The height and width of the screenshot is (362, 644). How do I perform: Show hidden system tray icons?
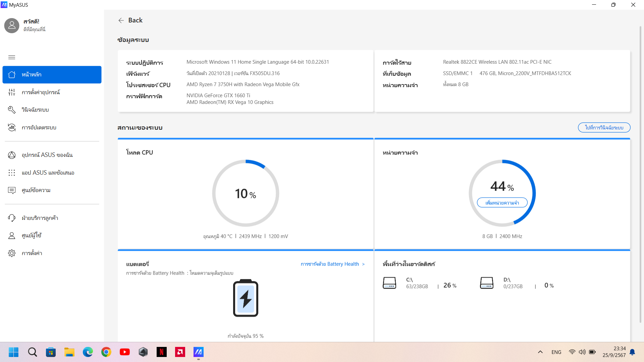[540, 352]
